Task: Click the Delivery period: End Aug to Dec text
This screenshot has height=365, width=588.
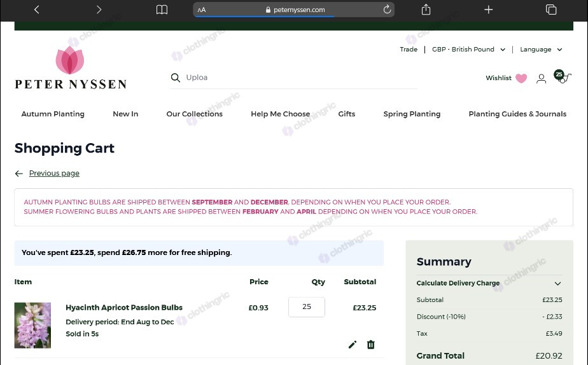Action: [x=120, y=322]
